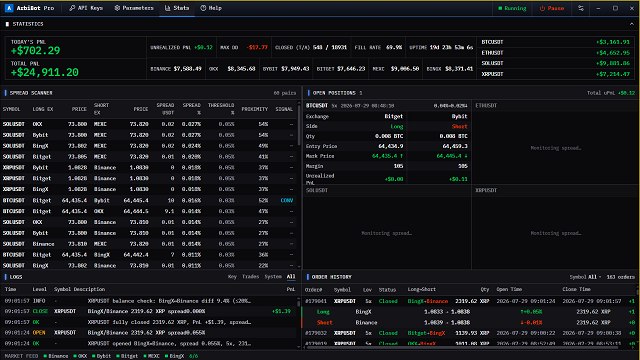The image size is (640, 360).
Task: Select XRPUSDT Bybit to Binance scanner row
Action: 148,167
